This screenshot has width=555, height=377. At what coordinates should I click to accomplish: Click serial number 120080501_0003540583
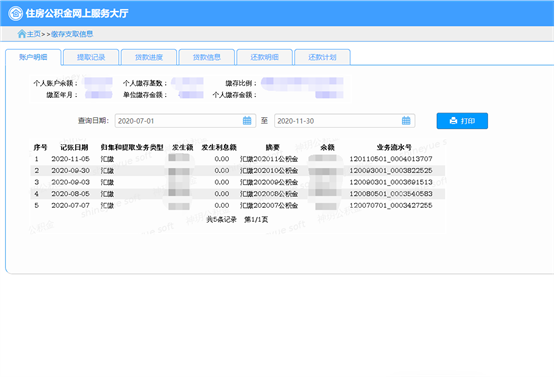391,194
